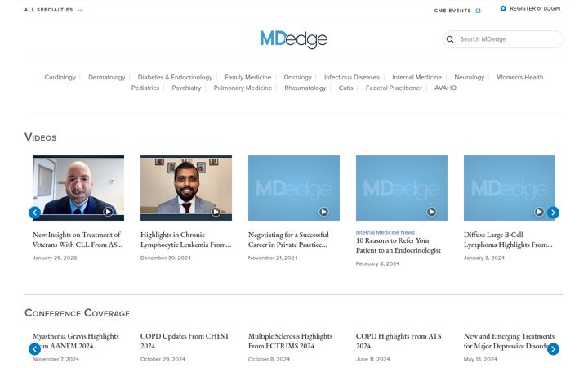Open the Pediatrics section
Screen dimensions: 588x368
point(145,88)
